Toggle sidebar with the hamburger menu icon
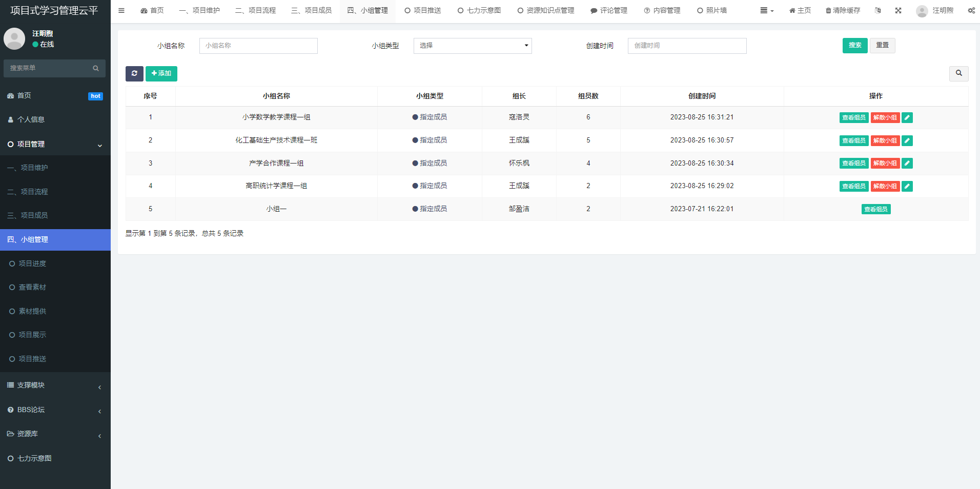 [121, 10]
